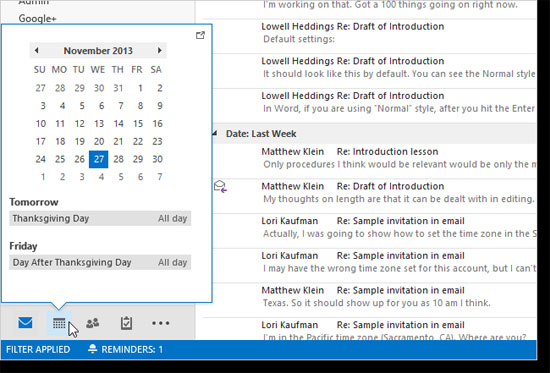This screenshot has width=550, height=373.
Task: Click the Tomorrow heading in calendar peek
Action: click(x=34, y=202)
